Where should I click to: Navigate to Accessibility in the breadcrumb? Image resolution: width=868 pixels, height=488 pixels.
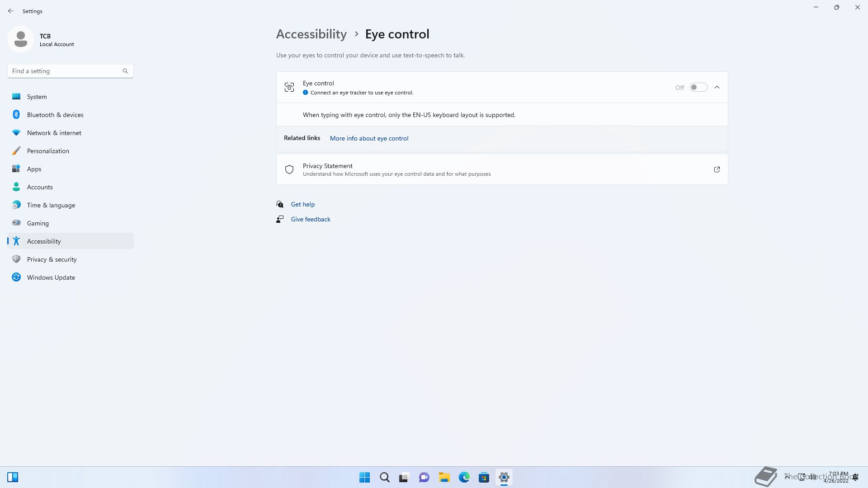pos(311,34)
